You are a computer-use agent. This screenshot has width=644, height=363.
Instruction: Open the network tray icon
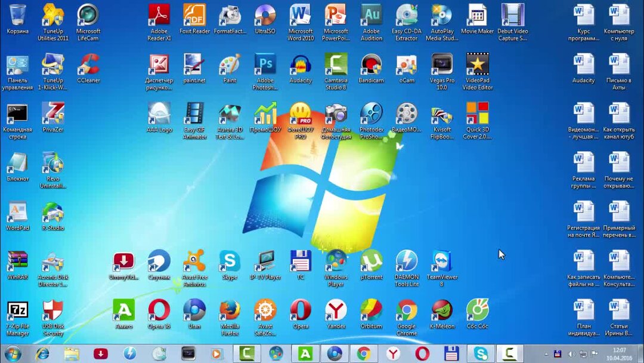583,353
